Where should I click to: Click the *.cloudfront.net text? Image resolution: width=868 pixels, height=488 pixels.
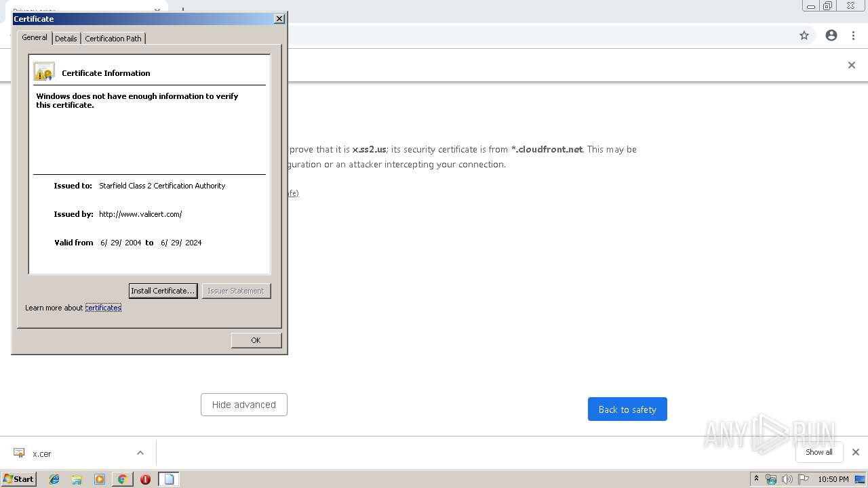tap(547, 149)
